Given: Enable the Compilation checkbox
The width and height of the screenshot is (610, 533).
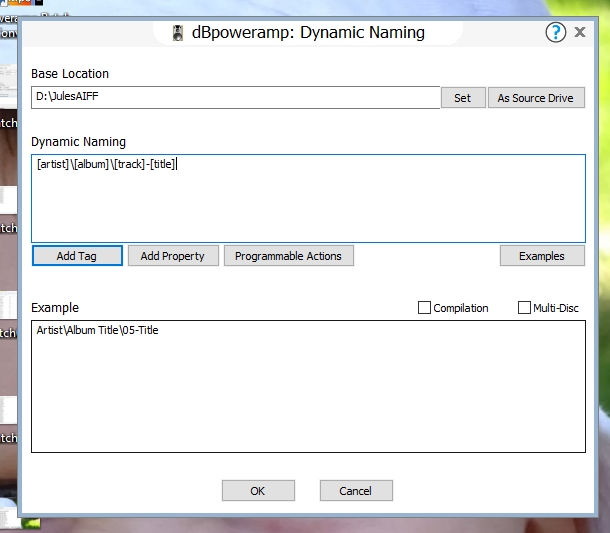Looking at the screenshot, I should tap(425, 308).
